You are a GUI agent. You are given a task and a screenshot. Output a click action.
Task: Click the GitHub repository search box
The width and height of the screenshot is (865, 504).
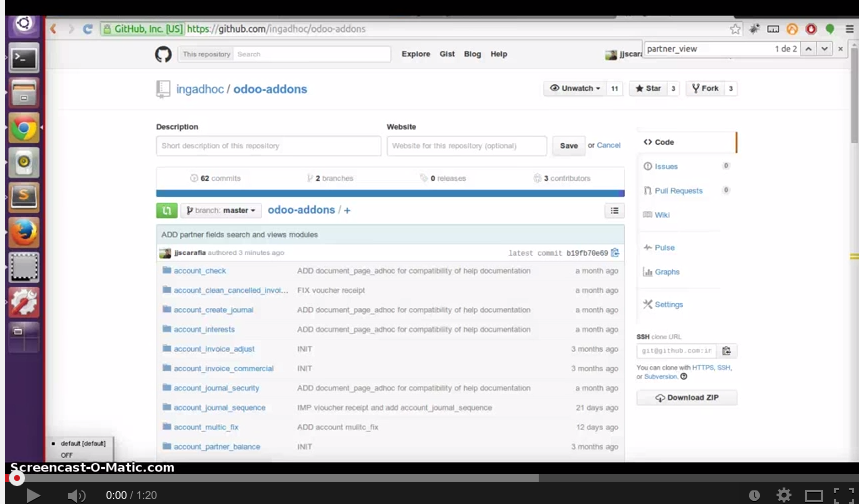coord(312,54)
